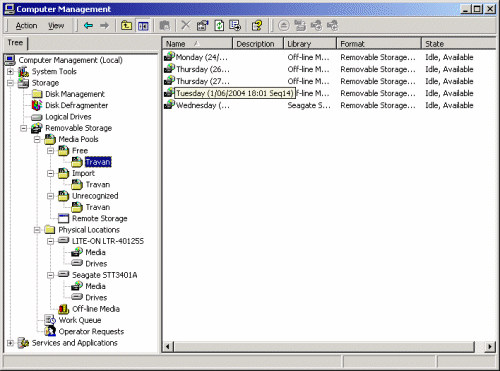Click the Computer Management (Local) root icon
Image resolution: width=500 pixels, height=371 pixels.
[10, 60]
